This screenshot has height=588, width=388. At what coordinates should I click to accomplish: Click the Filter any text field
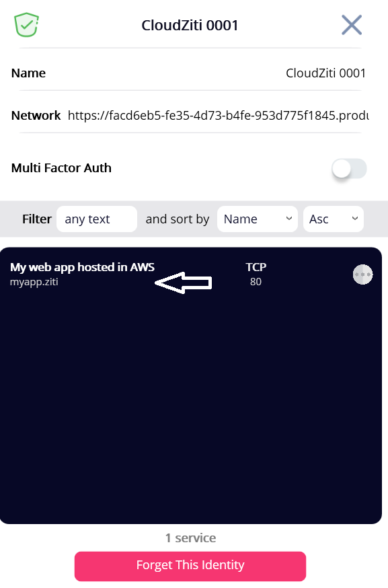click(97, 219)
